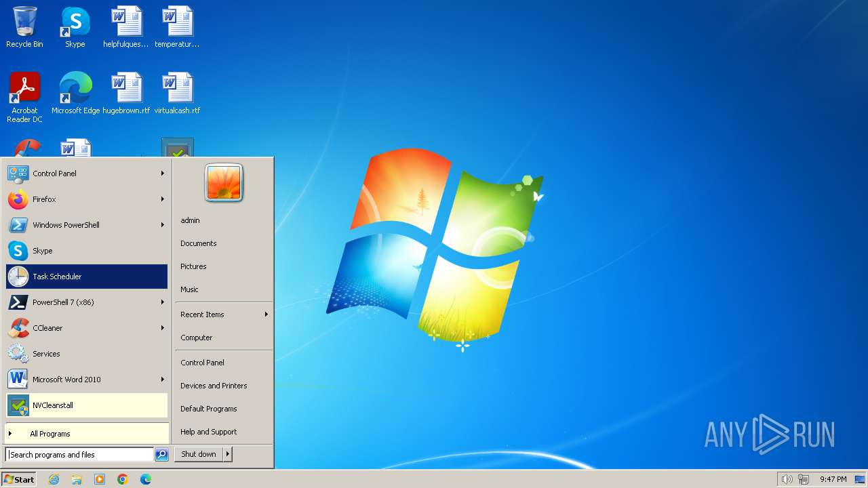Select the helpfulques Word document icon

point(126,27)
